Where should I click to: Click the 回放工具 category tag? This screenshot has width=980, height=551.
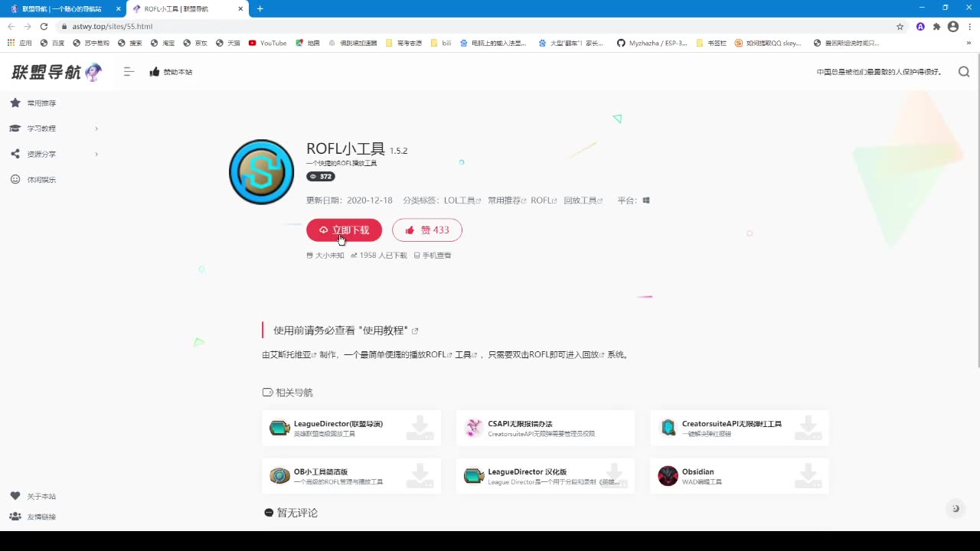coord(583,201)
